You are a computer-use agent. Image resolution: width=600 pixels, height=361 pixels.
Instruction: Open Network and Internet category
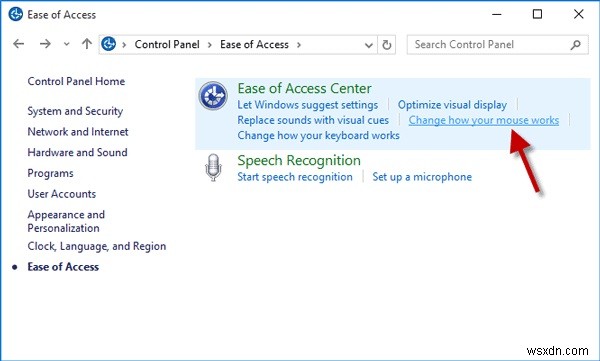(x=78, y=132)
